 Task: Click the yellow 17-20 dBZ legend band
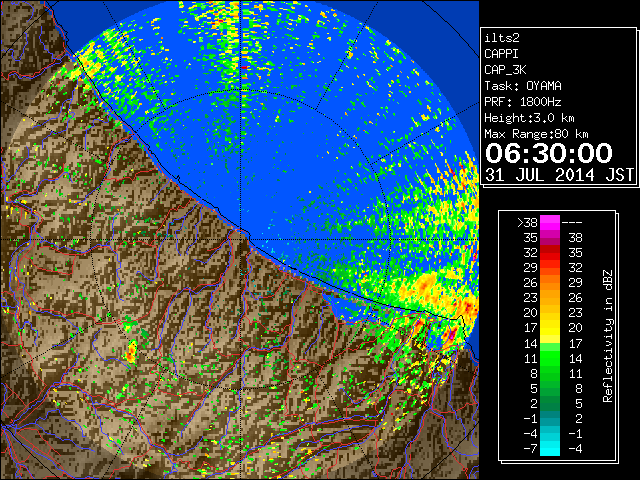coord(550,327)
